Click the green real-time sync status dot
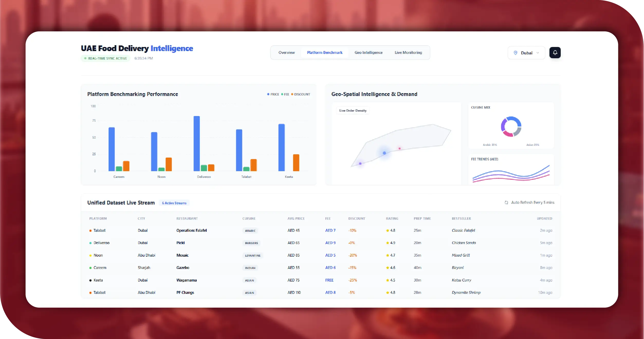 pos(85,58)
